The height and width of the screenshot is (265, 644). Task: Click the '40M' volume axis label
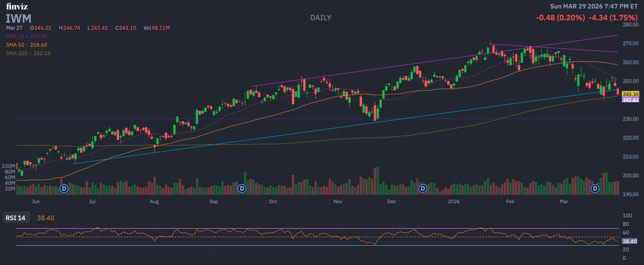10,183
